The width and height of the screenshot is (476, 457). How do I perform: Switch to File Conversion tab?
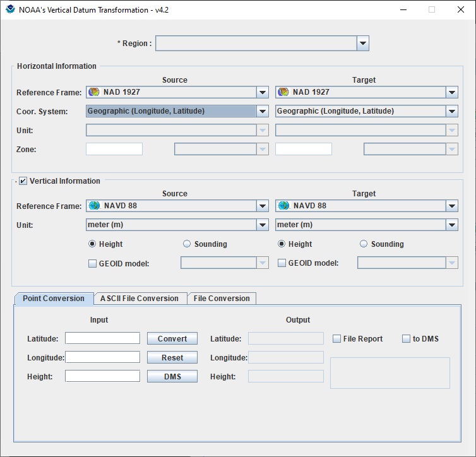point(222,299)
